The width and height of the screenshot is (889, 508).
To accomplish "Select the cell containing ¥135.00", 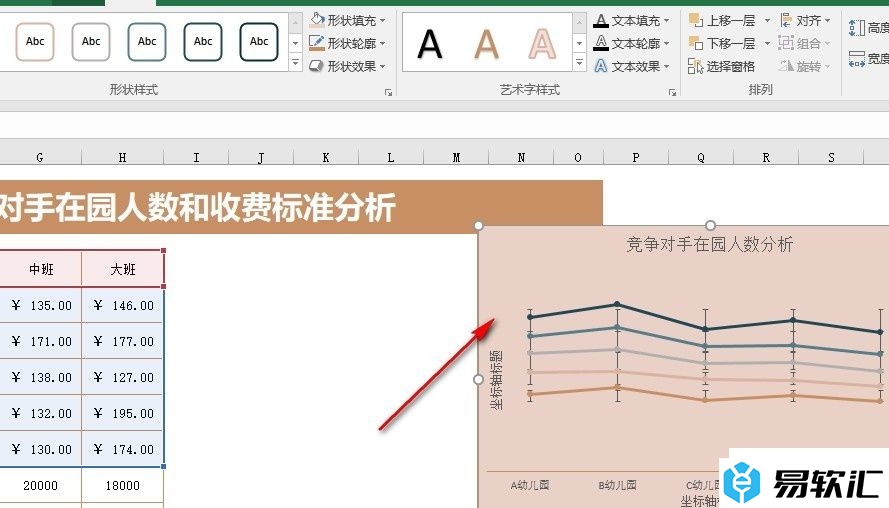I will coord(41,306).
